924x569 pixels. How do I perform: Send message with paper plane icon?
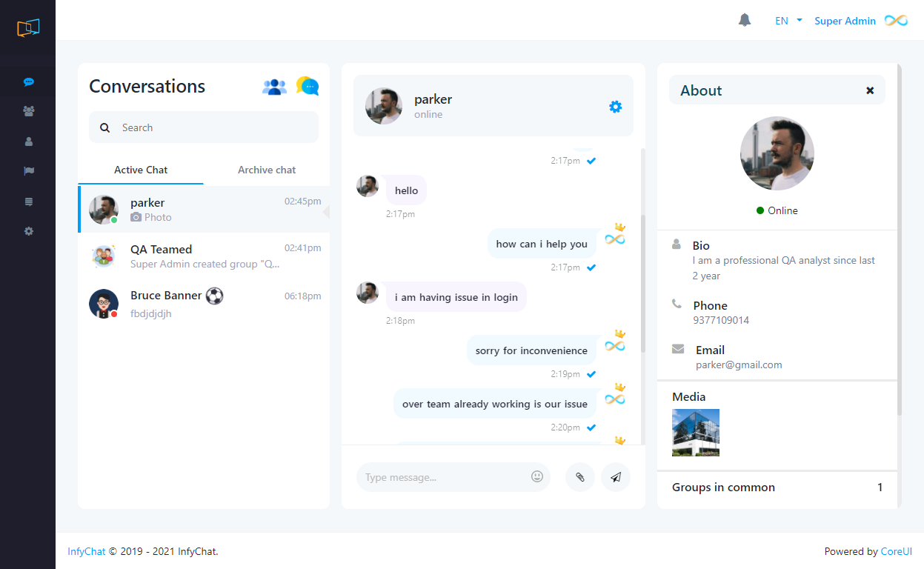pos(616,477)
